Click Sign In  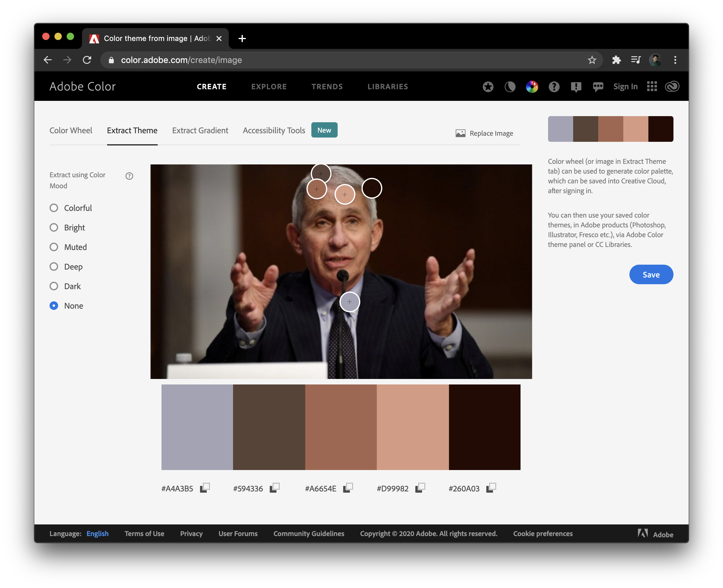click(625, 87)
